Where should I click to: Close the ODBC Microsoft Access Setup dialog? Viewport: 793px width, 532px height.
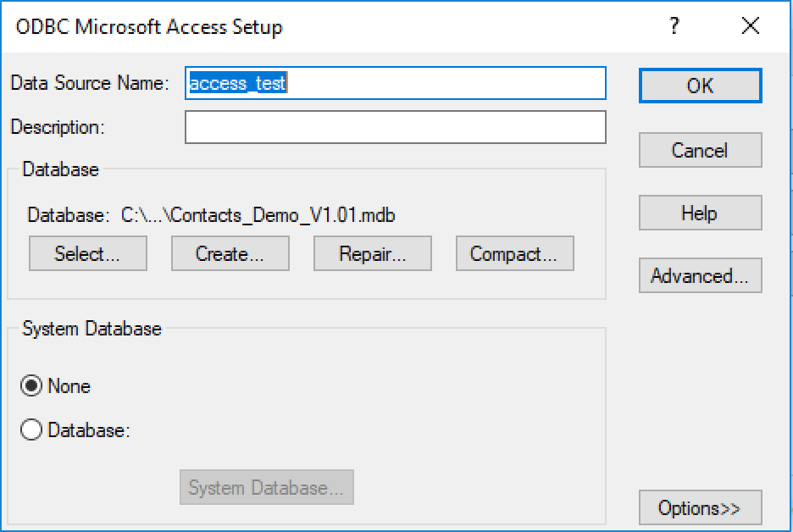pyautogui.click(x=751, y=25)
